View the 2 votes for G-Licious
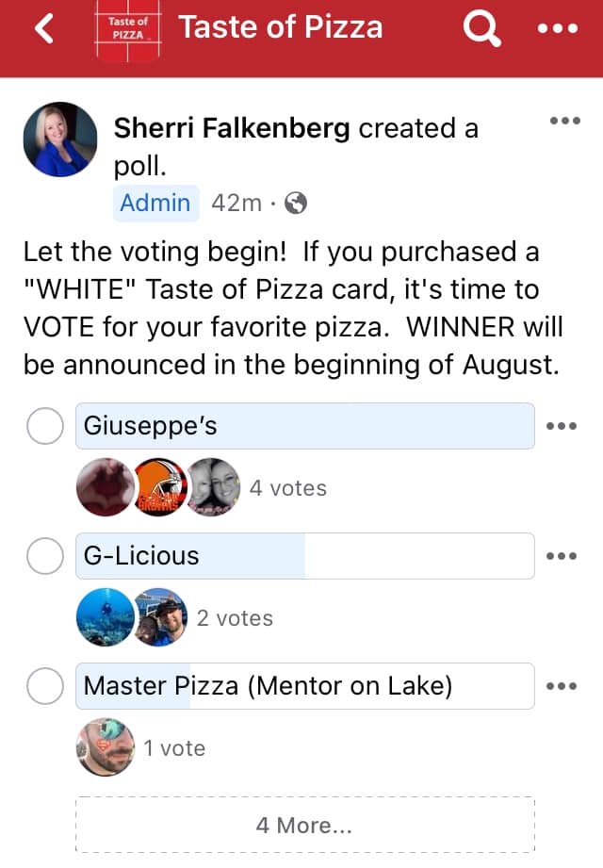Viewport: 603px width, 868px height. tap(235, 618)
